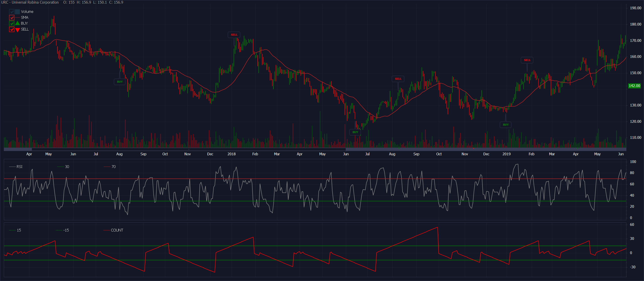Click the SELL marker near August 2018
This screenshot has width=644, height=281.
[398, 79]
